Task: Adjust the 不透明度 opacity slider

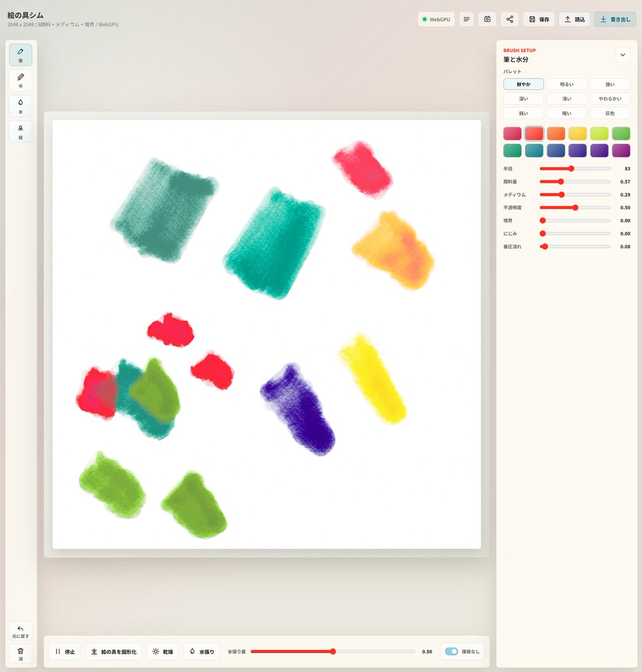Action: click(575, 208)
